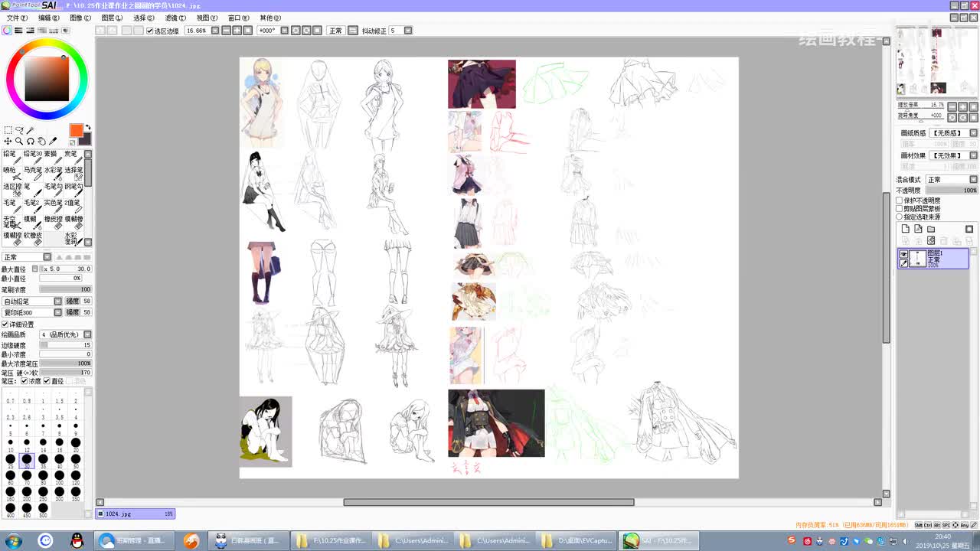This screenshot has height=551, width=980.
Task: Select the hand pan tool
Action: point(41,141)
